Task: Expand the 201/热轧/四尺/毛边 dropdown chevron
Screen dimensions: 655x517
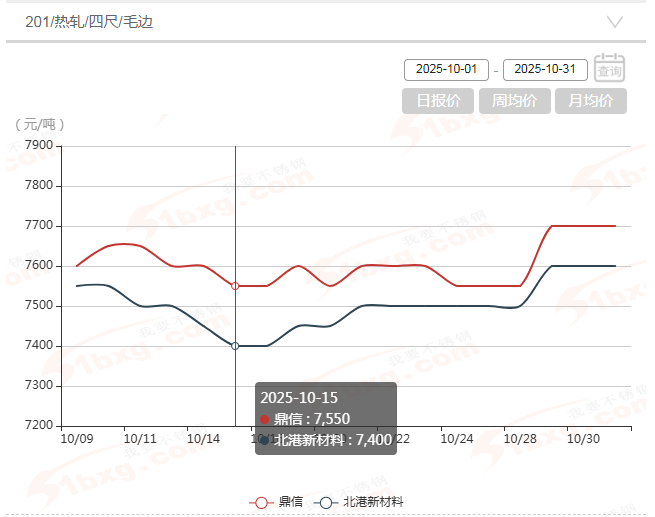Action: (x=615, y=21)
